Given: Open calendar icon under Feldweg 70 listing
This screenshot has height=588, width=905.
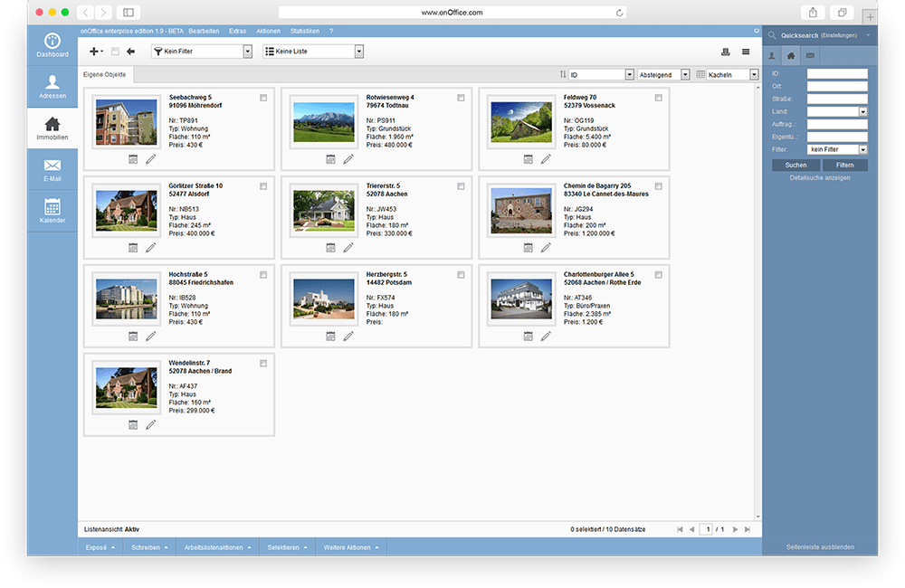Looking at the screenshot, I should point(529,159).
